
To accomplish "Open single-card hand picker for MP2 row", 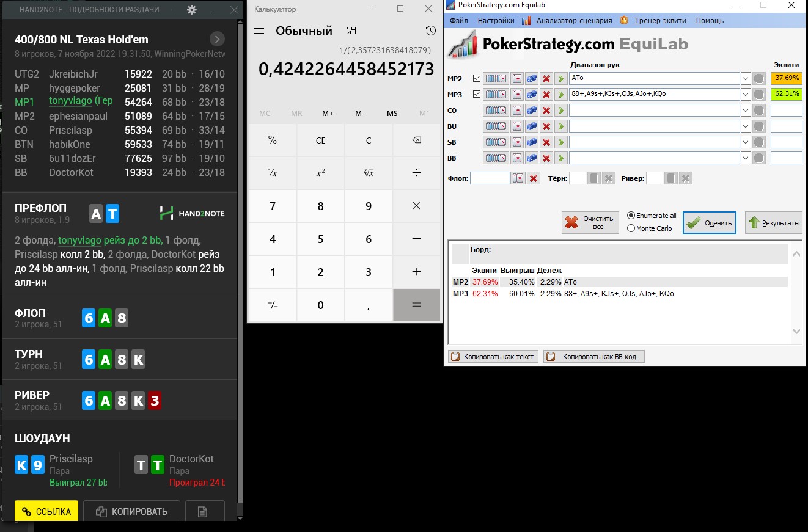I will pos(517,78).
